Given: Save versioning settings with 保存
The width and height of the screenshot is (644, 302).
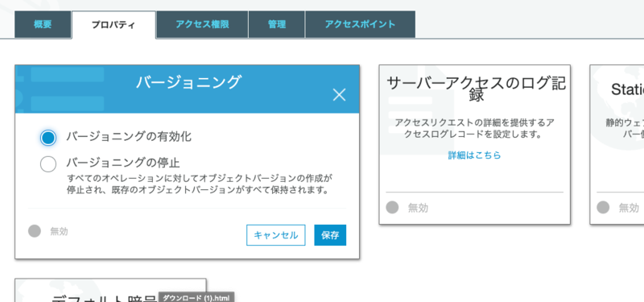Looking at the screenshot, I should point(330,235).
